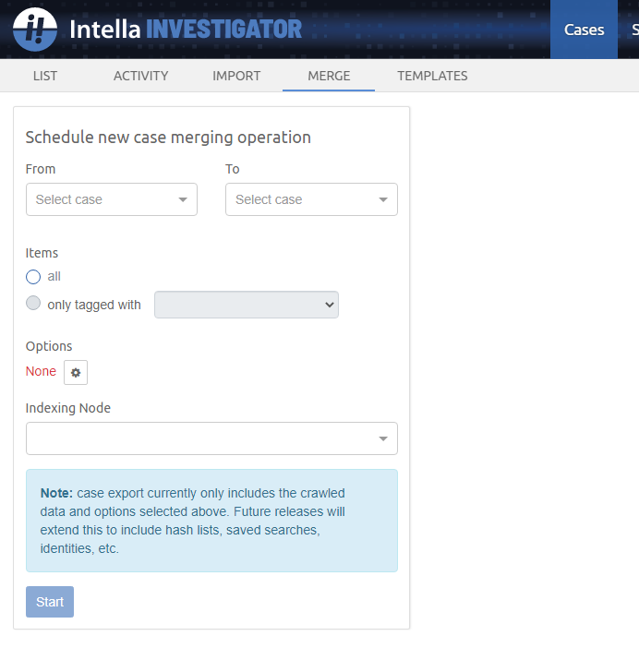Click the red 'None' options status text

pos(41,371)
